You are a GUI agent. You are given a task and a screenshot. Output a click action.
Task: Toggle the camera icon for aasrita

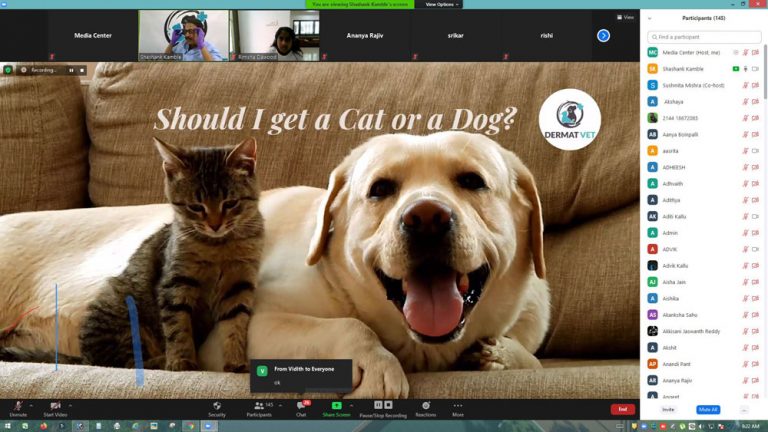point(755,151)
